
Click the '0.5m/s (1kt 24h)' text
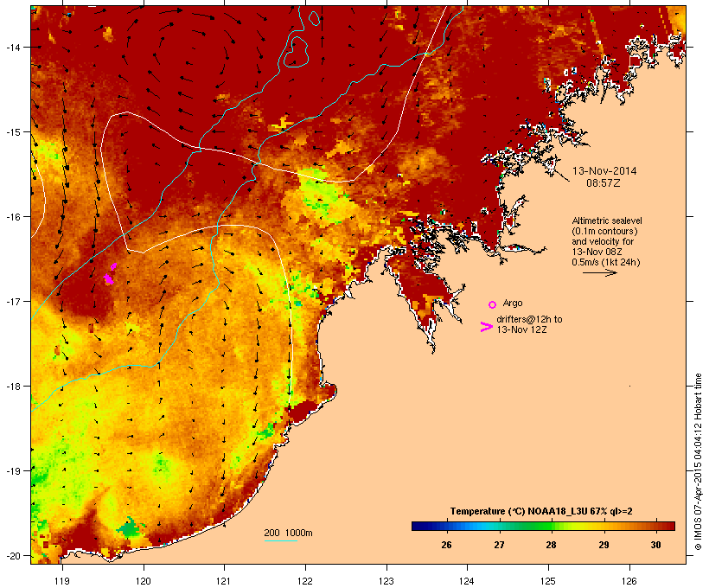[x=606, y=262]
